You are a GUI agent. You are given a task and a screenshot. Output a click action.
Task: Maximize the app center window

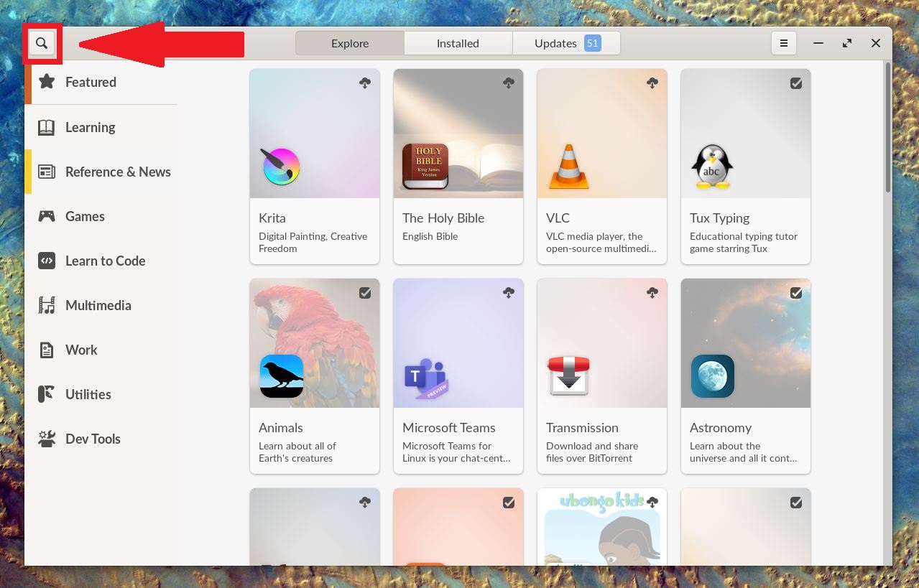(x=847, y=43)
